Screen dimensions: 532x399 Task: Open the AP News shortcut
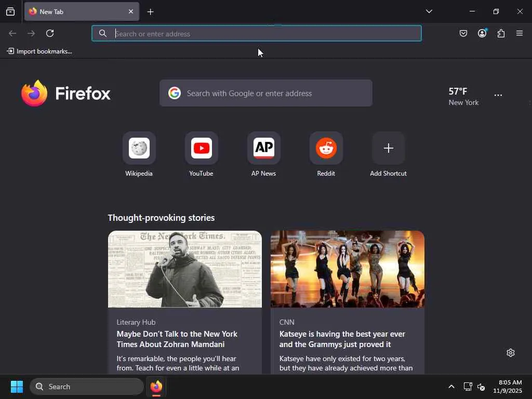tap(263, 154)
